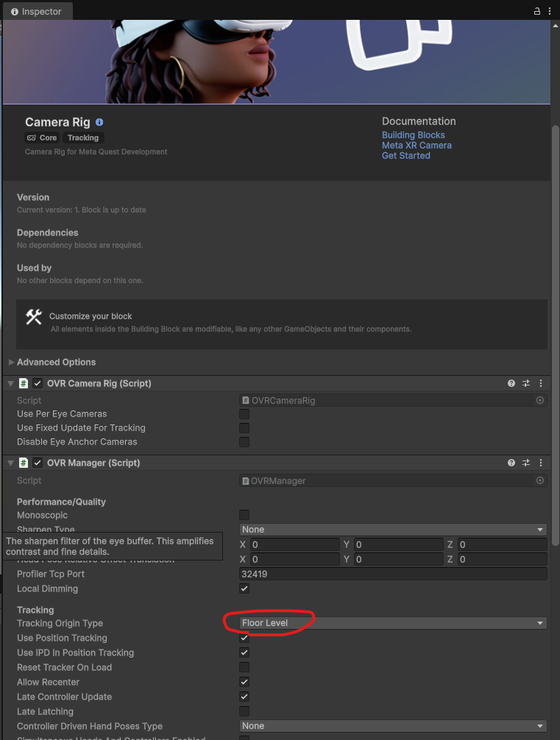The image size is (560, 740).
Task: Open Controller Driven Hand Poses Type dropdown
Action: click(393, 726)
